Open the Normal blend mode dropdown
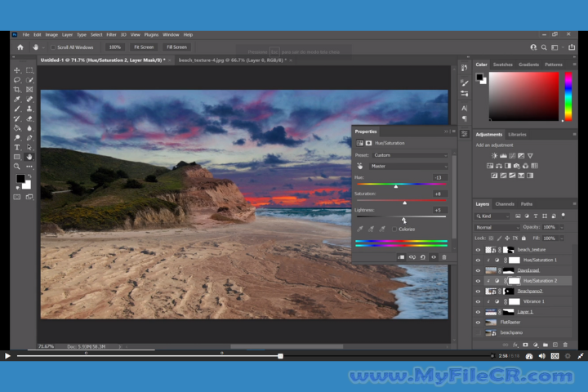Viewport: 588px width, 392px height. 497,227
